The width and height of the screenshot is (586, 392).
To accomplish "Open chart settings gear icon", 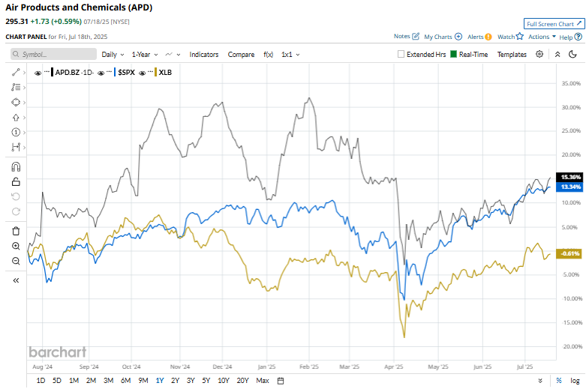I will [539, 54].
